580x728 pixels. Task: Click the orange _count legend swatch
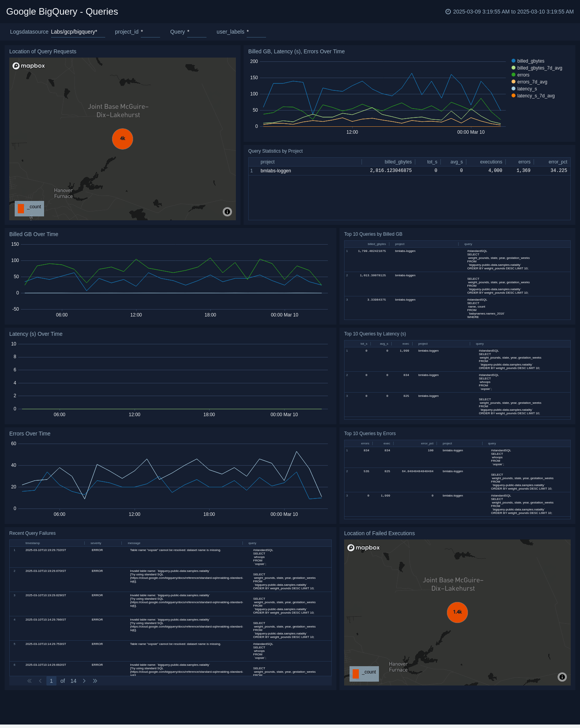[21, 208]
